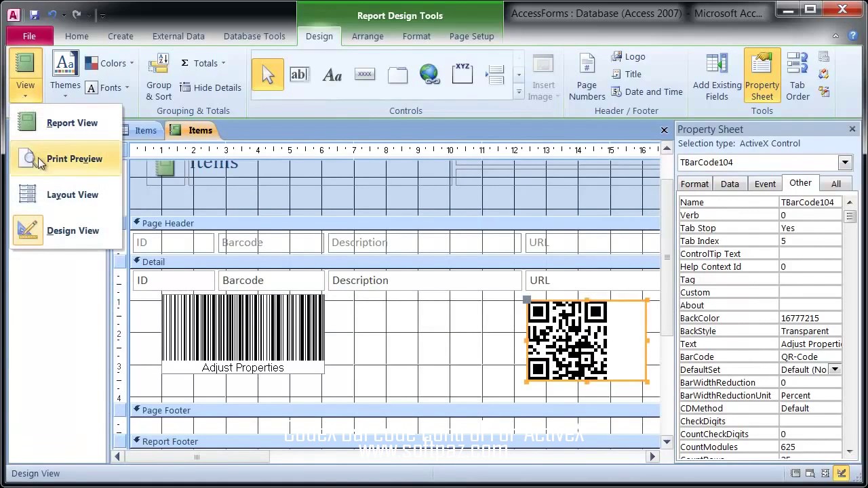Image resolution: width=868 pixels, height=488 pixels.
Task: Click the property sheet vertical scrollbar down arrow
Action: [x=850, y=450]
